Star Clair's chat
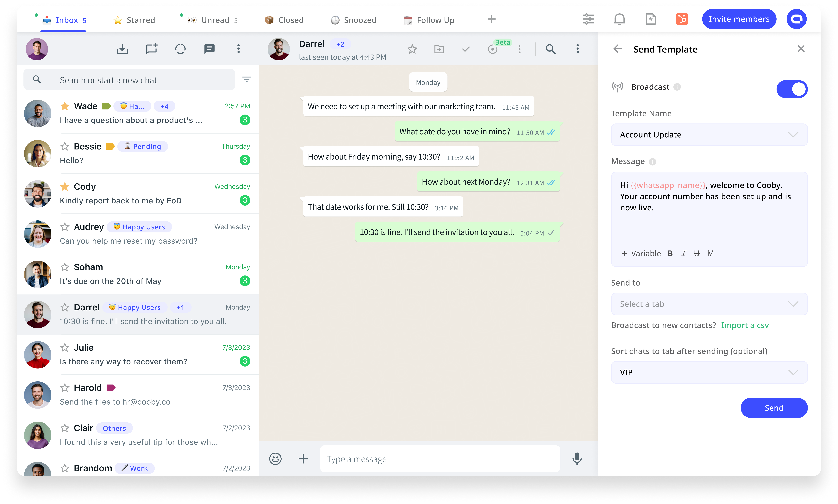This screenshot has height=504, width=838. [65, 428]
